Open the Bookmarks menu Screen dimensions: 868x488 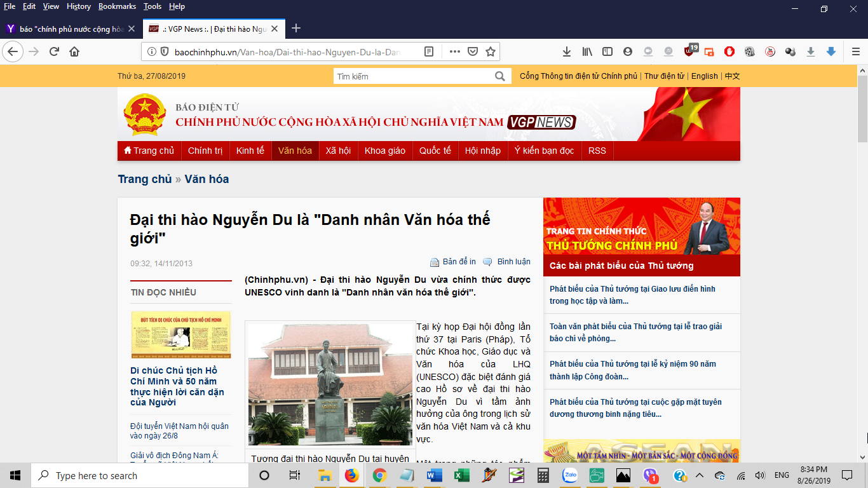[x=117, y=6]
